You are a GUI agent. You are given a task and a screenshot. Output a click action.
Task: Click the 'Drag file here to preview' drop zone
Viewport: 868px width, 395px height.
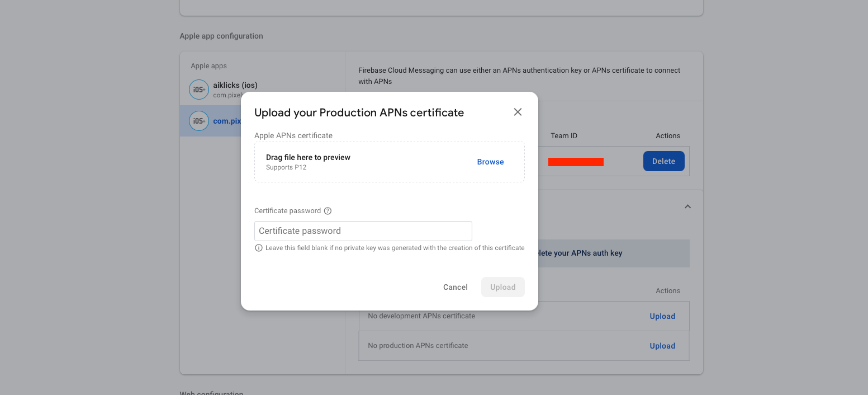pos(363,162)
